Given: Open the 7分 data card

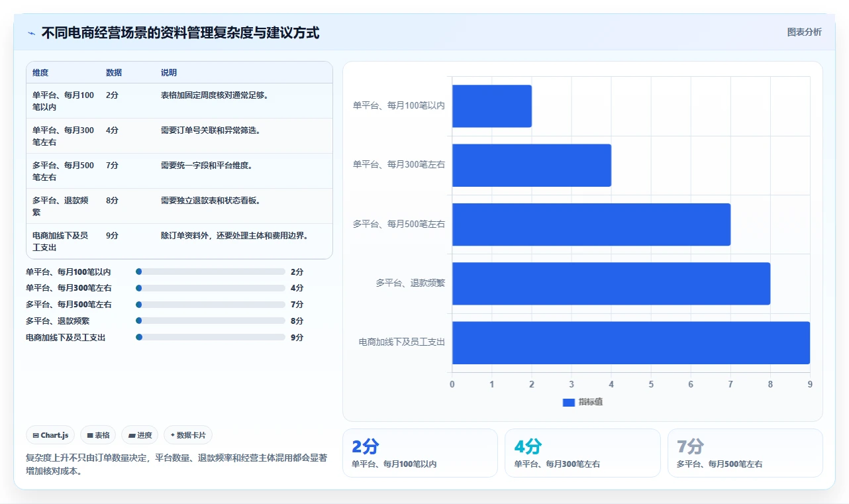Looking at the screenshot, I should [745, 453].
